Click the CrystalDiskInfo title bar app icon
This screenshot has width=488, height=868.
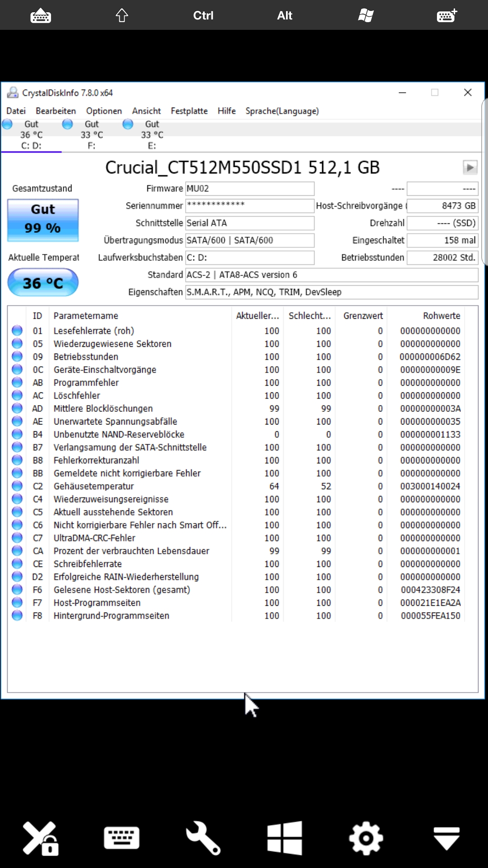pyautogui.click(x=13, y=93)
